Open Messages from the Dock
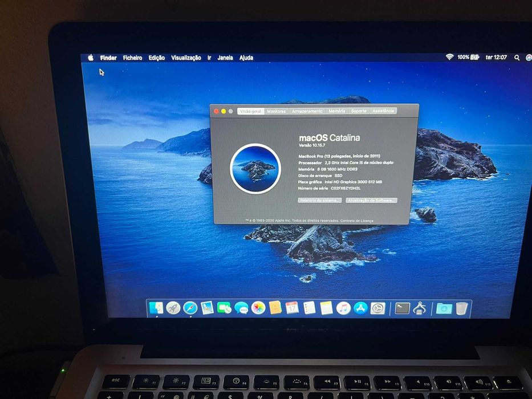Image resolution: width=532 pixels, height=399 pixels. [x=241, y=308]
